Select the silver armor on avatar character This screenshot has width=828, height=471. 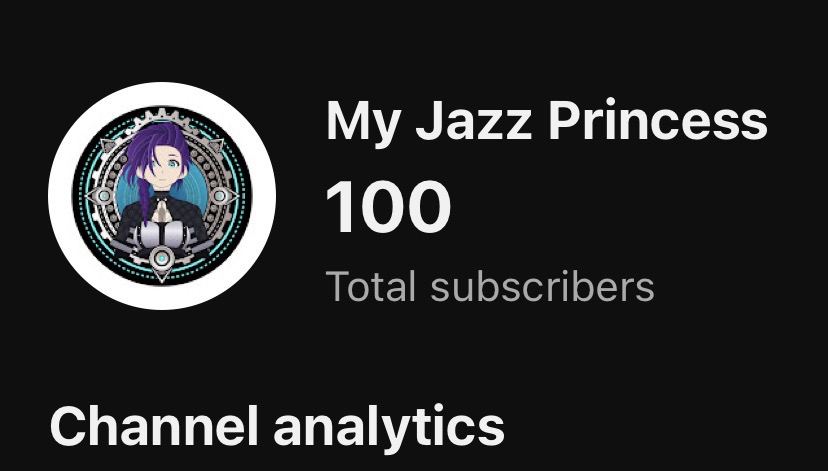[x=162, y=234]
